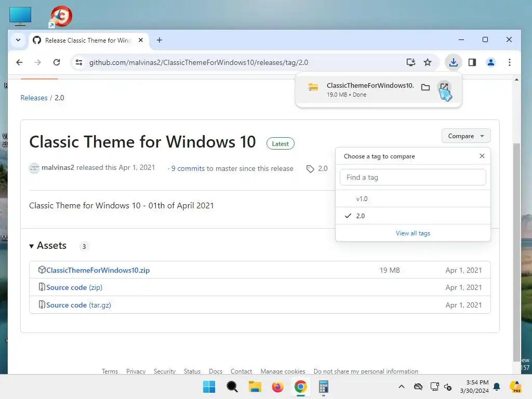Screen dimensions: 532x399
Task: Open Chrome downloads icon
Action: click(453, 62)
